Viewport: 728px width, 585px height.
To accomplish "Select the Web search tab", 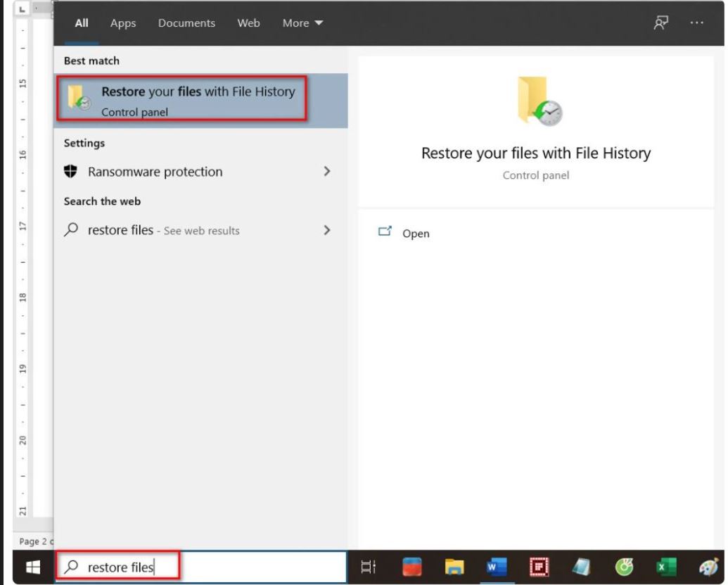I will [248, 23].
